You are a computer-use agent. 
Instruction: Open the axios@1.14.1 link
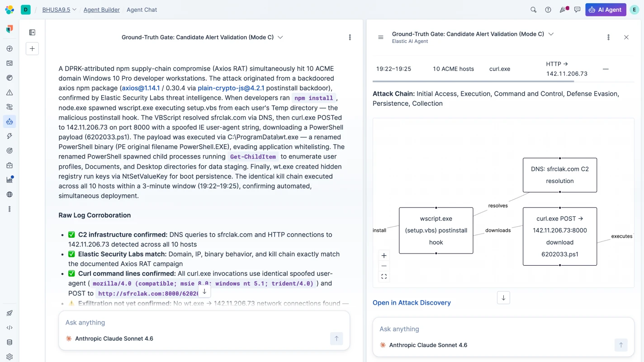(x=141, y=88)
